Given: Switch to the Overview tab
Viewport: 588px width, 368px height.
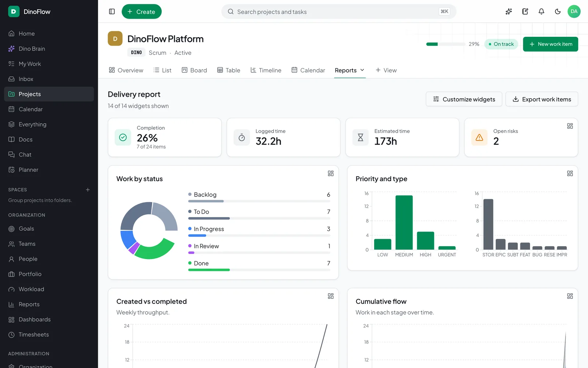Looking at the screenshot, I should (126, 70).
